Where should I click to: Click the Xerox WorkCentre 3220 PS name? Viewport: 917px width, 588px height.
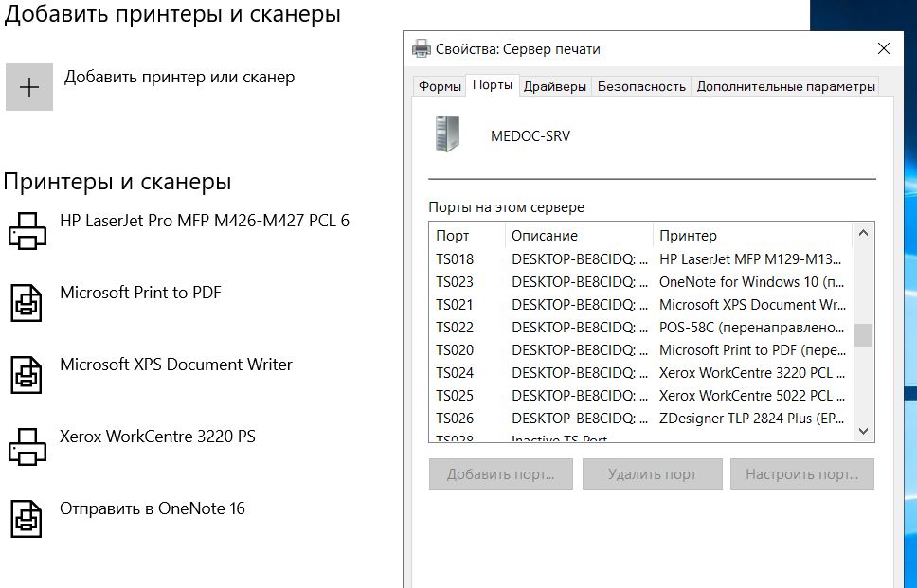point(158,437)
